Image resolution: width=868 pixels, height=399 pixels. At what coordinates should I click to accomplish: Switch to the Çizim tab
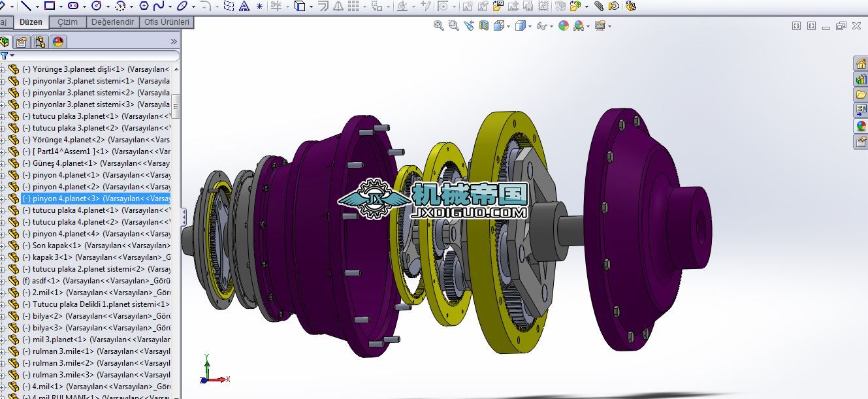[67, 22]
